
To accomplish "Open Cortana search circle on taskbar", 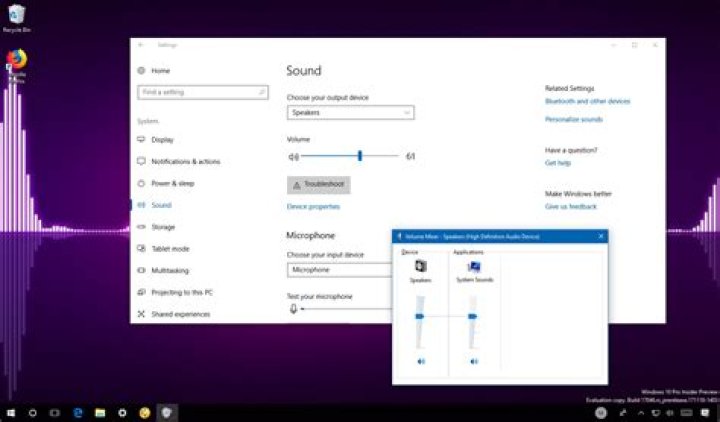I will (x=33, y=413).
